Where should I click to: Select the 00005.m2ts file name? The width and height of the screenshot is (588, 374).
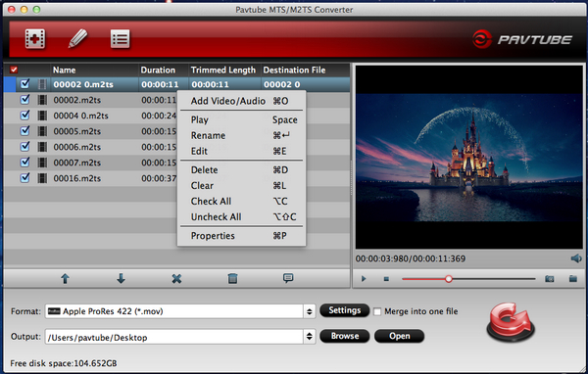point(77,131)
